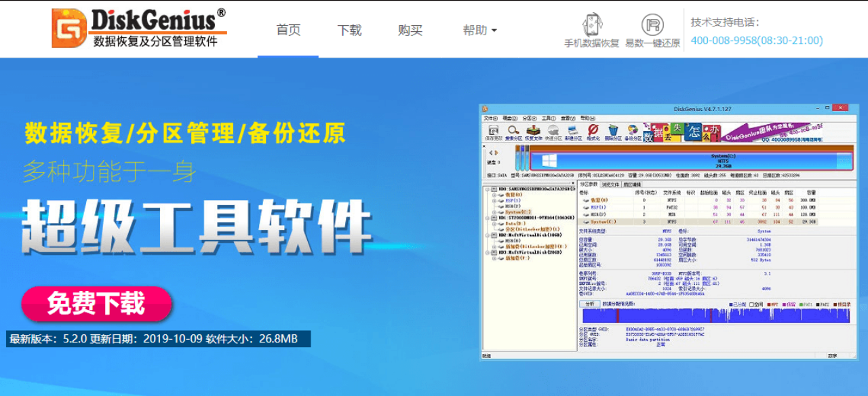Open 查看 menu in the DiskGenius screenshot
The height and width of the screenshot is (396, 868).
[x=569, y=118]
